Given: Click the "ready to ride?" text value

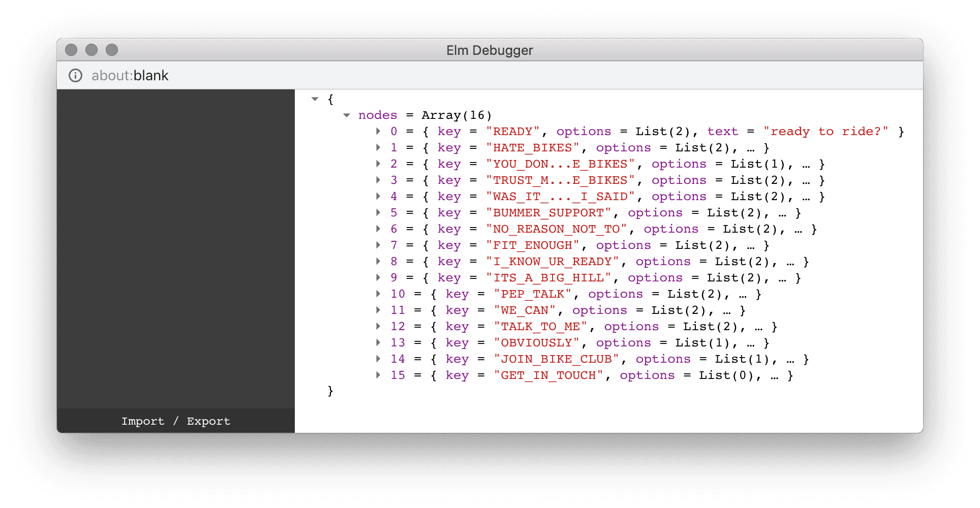Looking at the screenshot, I should click(x=825, y=132).
